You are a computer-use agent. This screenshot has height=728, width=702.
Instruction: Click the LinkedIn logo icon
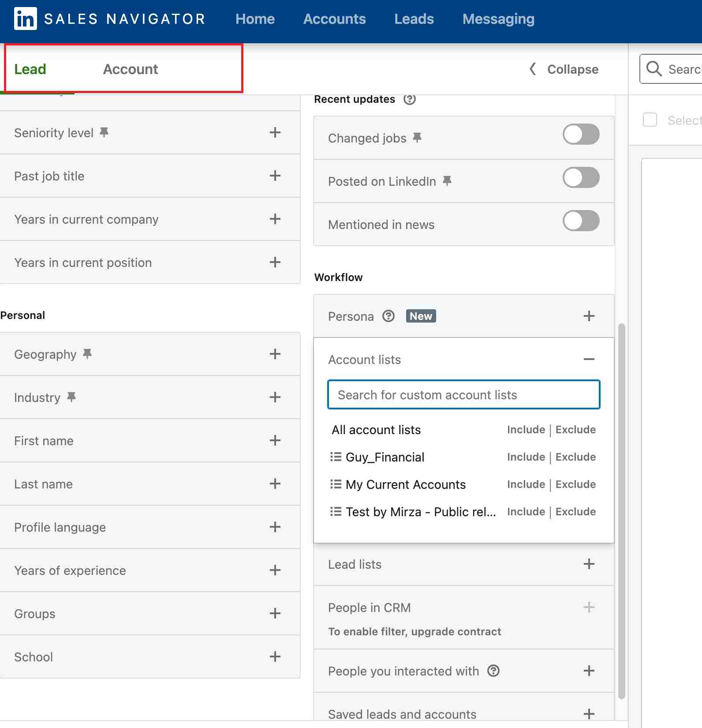pos(25,19)
